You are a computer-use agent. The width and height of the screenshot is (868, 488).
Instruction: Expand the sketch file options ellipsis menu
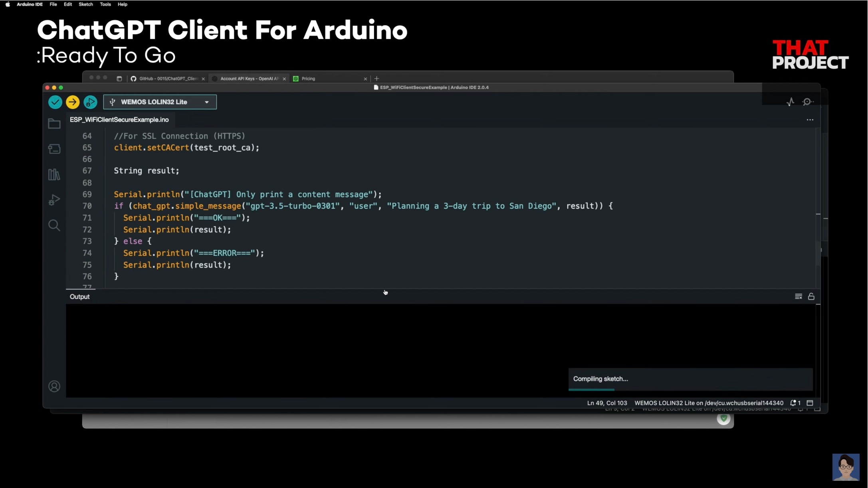[810, 119]
